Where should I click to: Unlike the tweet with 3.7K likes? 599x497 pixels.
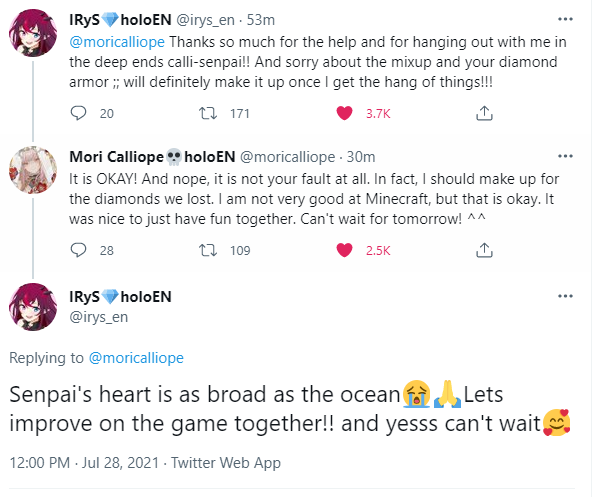[344, 113]
